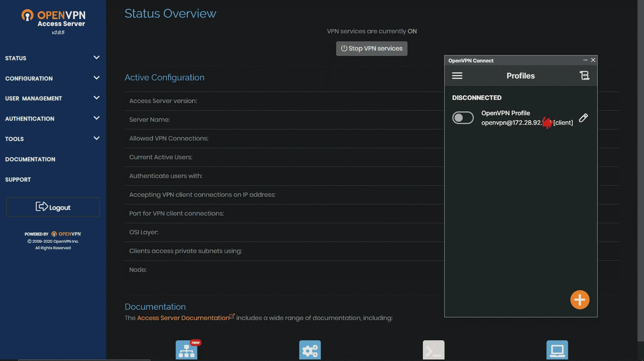Click the Clients access private subnets label

(186, 251)
